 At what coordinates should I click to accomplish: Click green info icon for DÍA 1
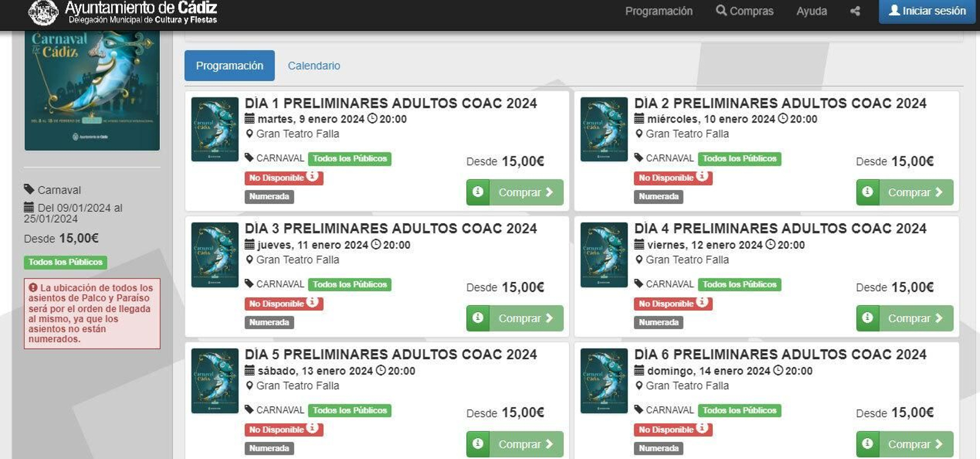click(478, 192)
